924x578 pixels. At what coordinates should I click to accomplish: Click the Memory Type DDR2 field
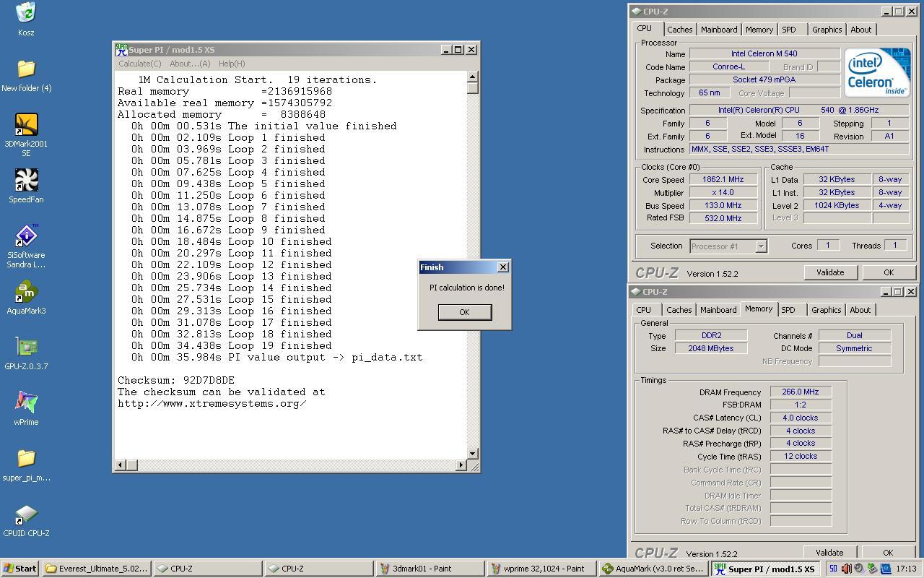point(710,335)
